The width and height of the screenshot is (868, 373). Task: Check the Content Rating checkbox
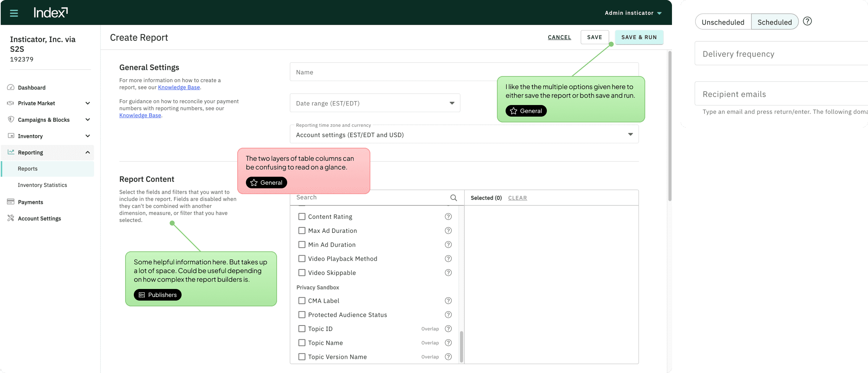[x=302, y=217]
